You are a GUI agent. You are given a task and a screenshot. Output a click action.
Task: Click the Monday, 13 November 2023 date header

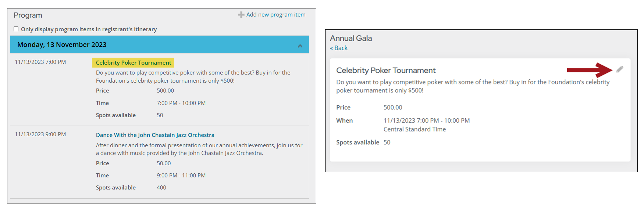click(62, 45)
